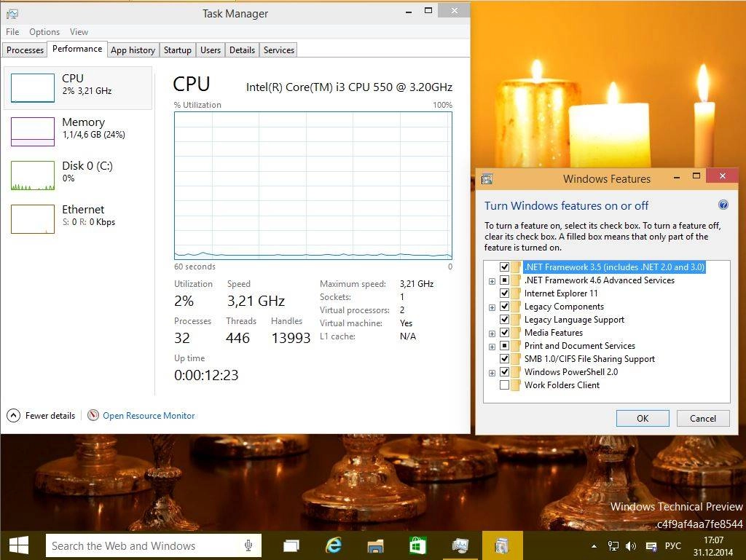Select the CPU performance thumbnail graph
The height and width of the screenshot is (560, 746).
[32, 87]
